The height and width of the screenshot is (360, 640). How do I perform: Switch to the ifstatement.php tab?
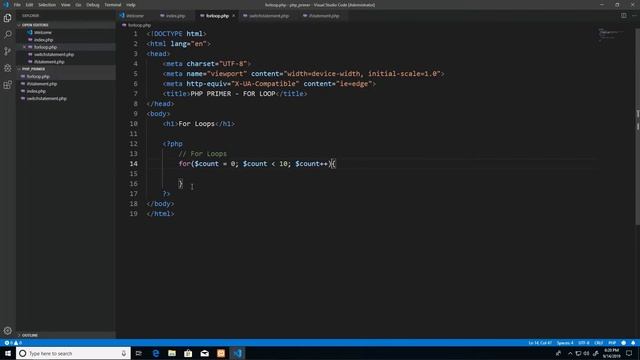tap(324, 16)
